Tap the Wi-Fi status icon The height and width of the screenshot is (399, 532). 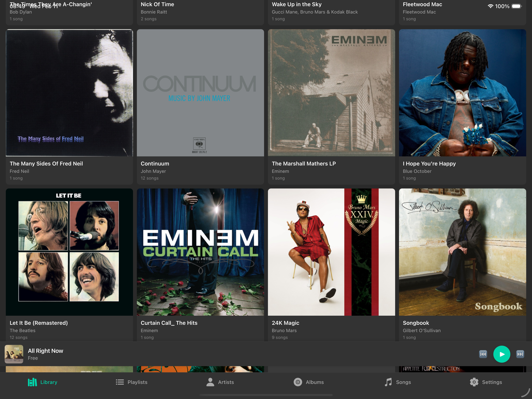pyautogui.click(x=490, y=6)
